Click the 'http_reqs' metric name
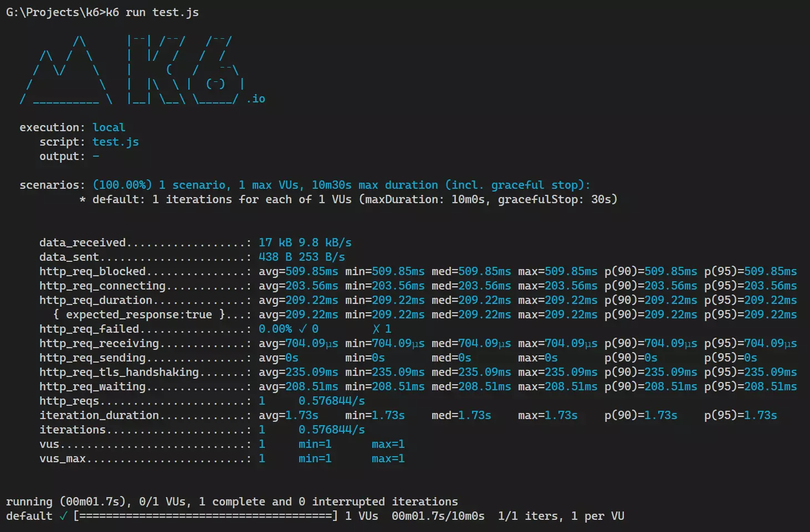Screen dimensions: 810x532 click(x=69, y=401)
